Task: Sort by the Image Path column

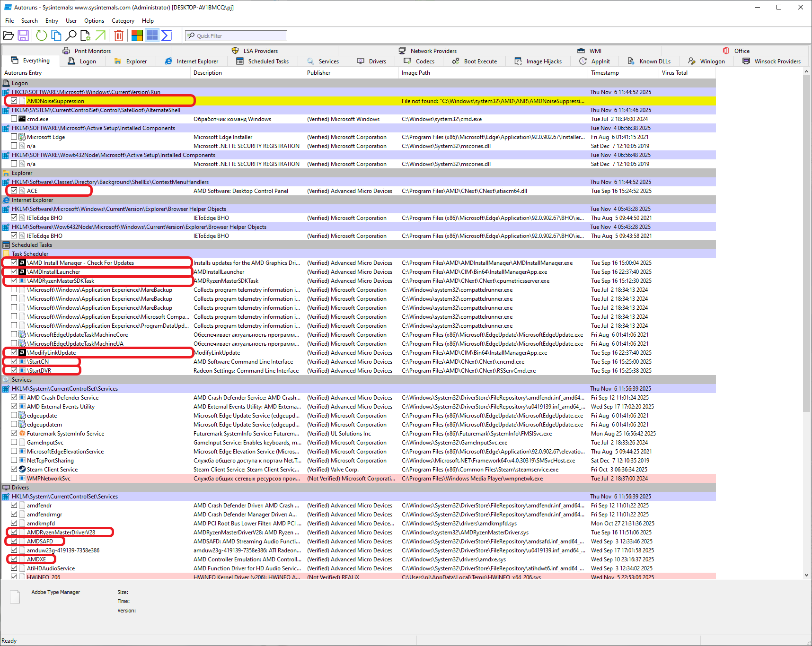Action: [x=494, y=73]
